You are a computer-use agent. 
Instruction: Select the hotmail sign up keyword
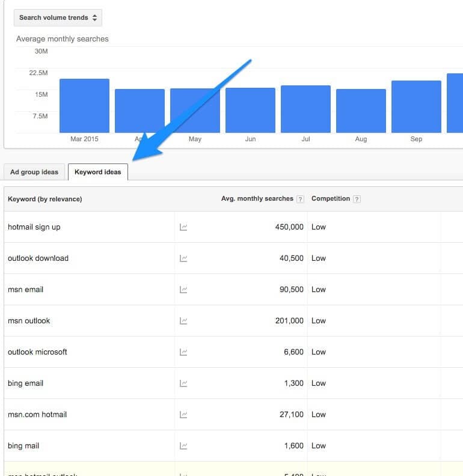point(34,227)
